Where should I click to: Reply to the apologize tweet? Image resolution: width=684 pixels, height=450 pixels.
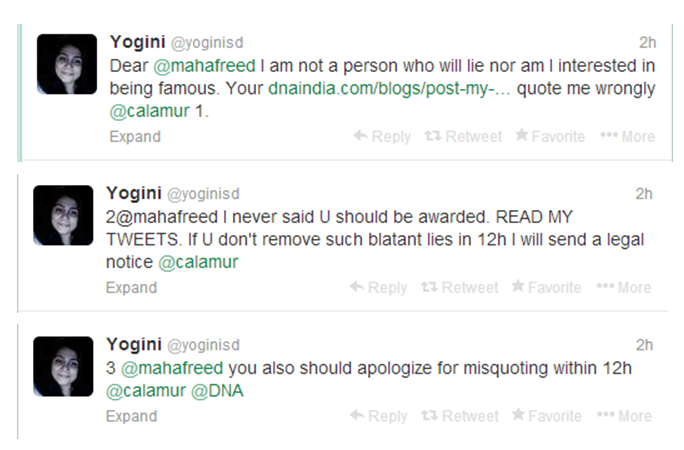[x=378, y=416]
